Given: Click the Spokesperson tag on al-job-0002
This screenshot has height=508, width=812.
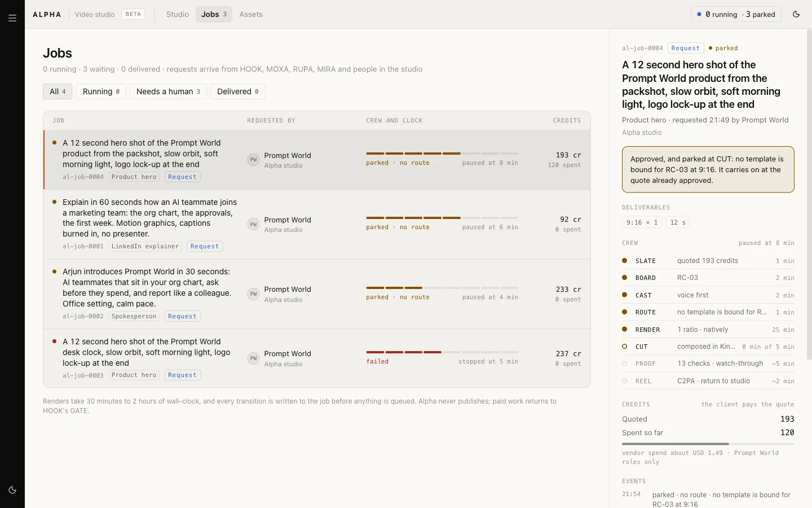Looking at the screenshot, I should [134, 317].
